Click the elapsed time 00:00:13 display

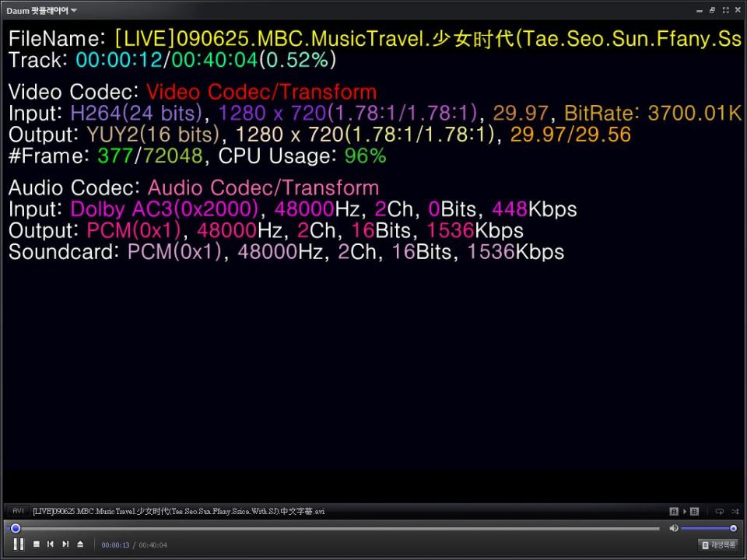click(x=115, y=545)
